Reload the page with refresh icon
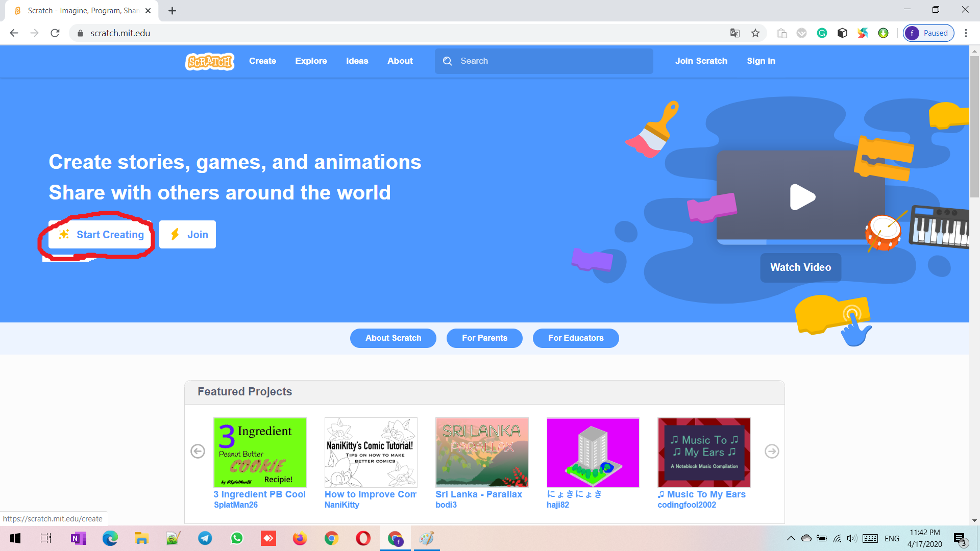 [55, 33]
